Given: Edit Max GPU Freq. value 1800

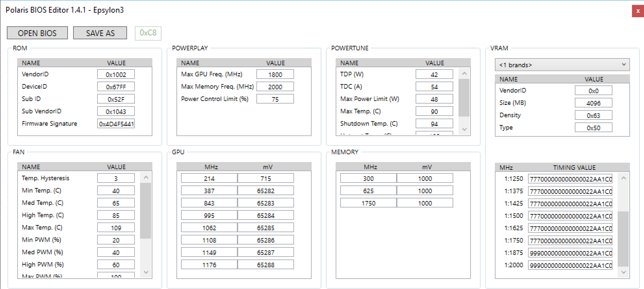Looking at the screenshot, I should coord(275,74).
